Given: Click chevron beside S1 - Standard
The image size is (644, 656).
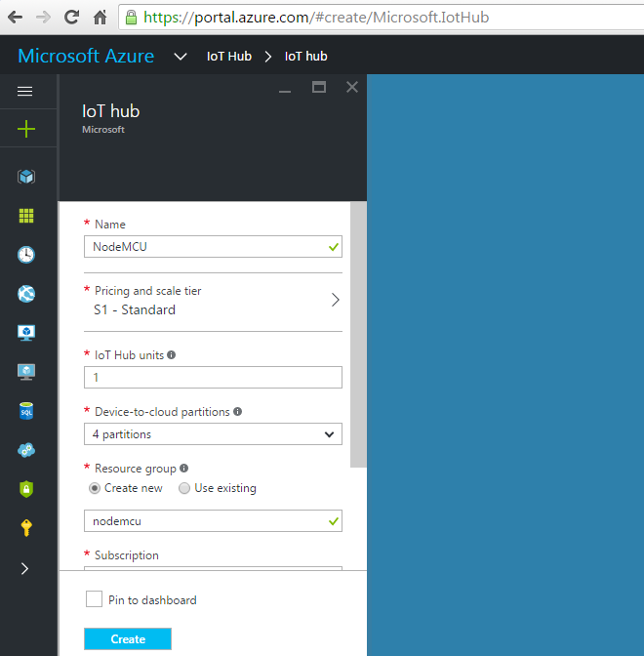Looking at the screenshot, I should click(x=336, y=300).
